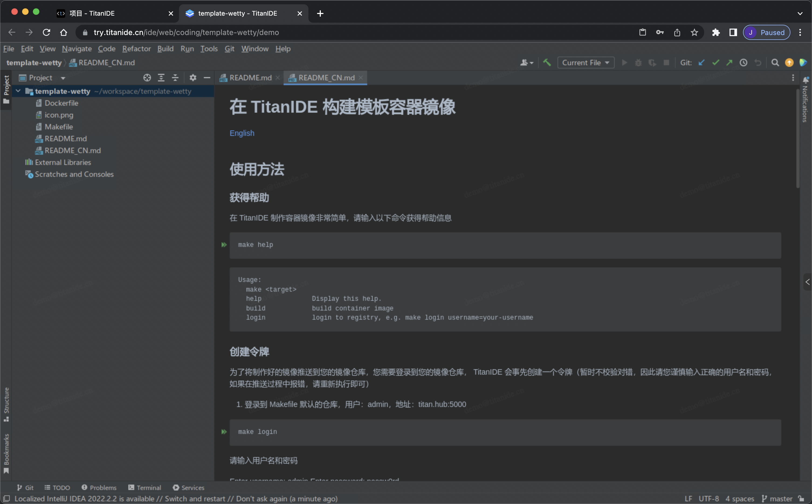
Task: Switch to the README.md editor tab
Action: point(250,78)
